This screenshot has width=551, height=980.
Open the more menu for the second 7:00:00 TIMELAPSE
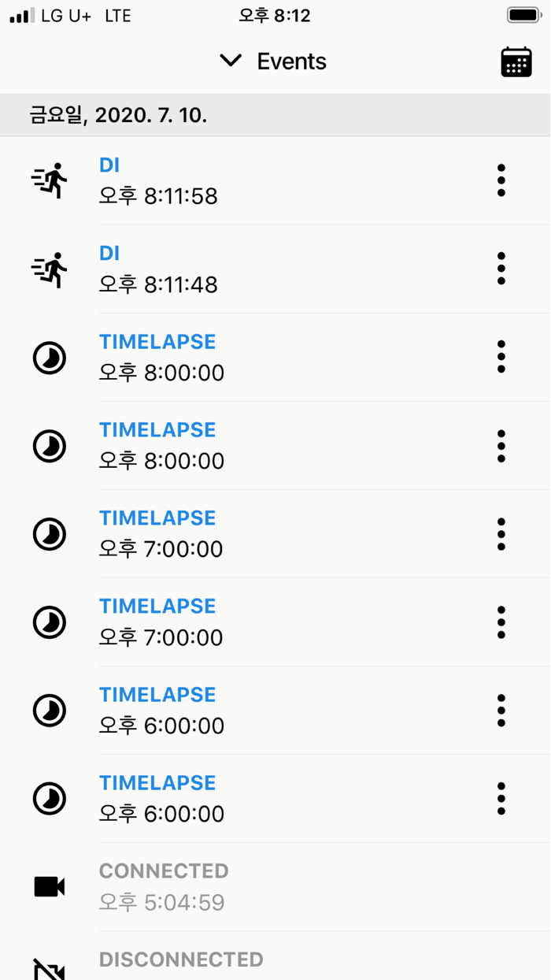[x=501, y=622]
